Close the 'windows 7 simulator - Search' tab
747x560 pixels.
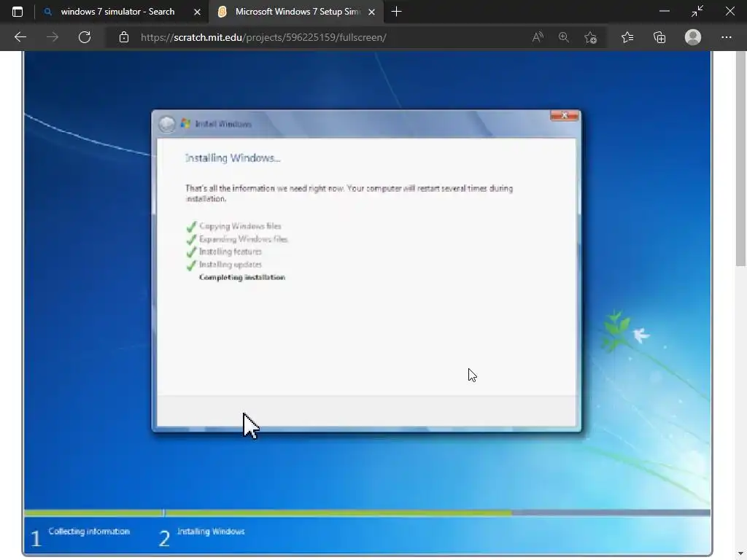[x=197, y=12]
